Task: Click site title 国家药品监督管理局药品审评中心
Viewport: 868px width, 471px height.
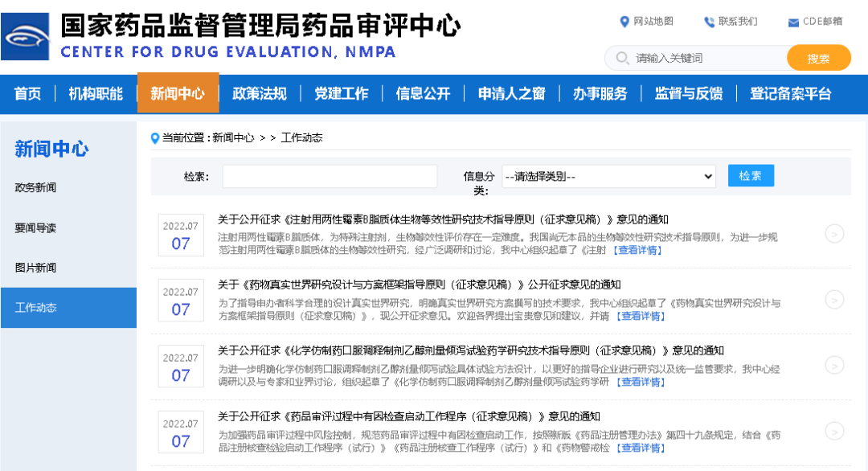Action: [260, 26]
